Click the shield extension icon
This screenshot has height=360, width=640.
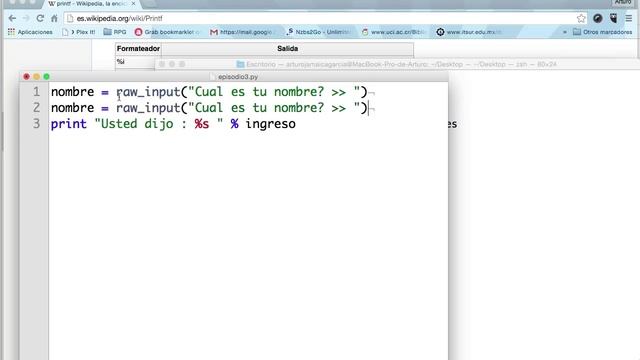tap(613, 18)
